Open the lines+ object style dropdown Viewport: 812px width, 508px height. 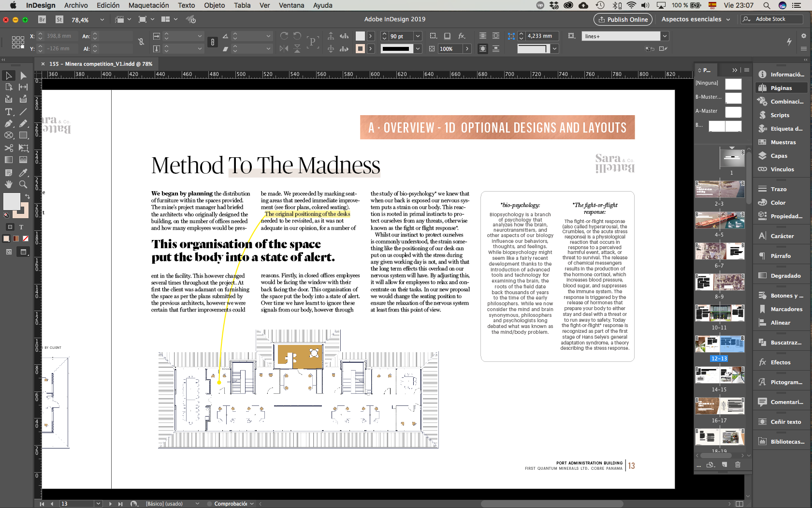665,36
